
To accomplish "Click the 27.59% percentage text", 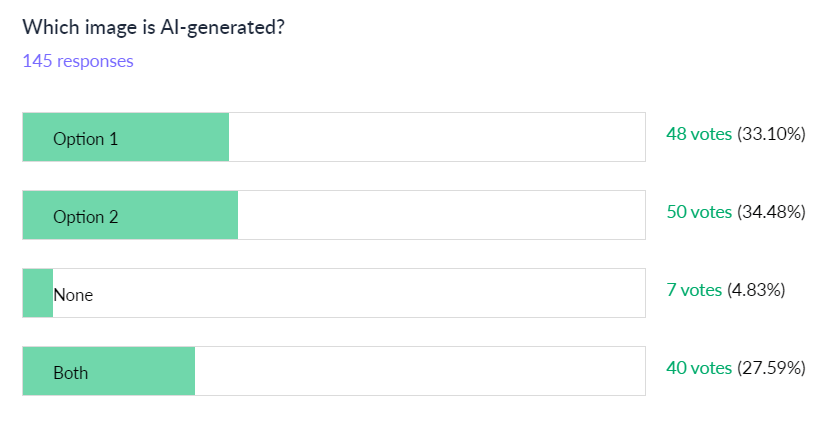I will (771, 368).
